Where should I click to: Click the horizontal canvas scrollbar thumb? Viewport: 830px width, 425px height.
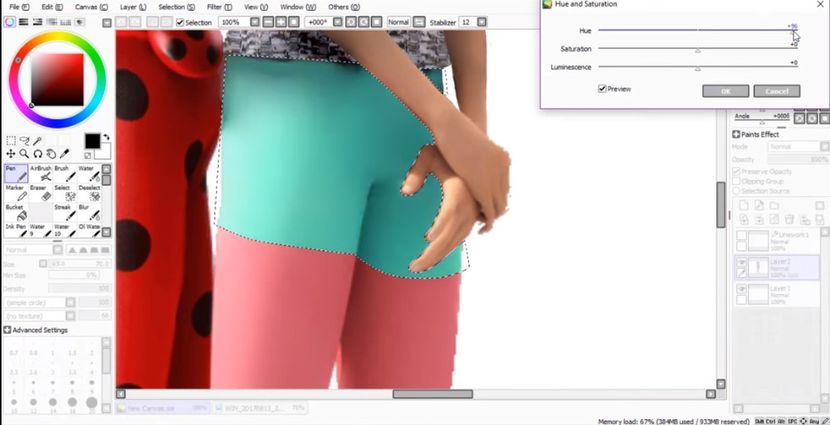[432, 394]
